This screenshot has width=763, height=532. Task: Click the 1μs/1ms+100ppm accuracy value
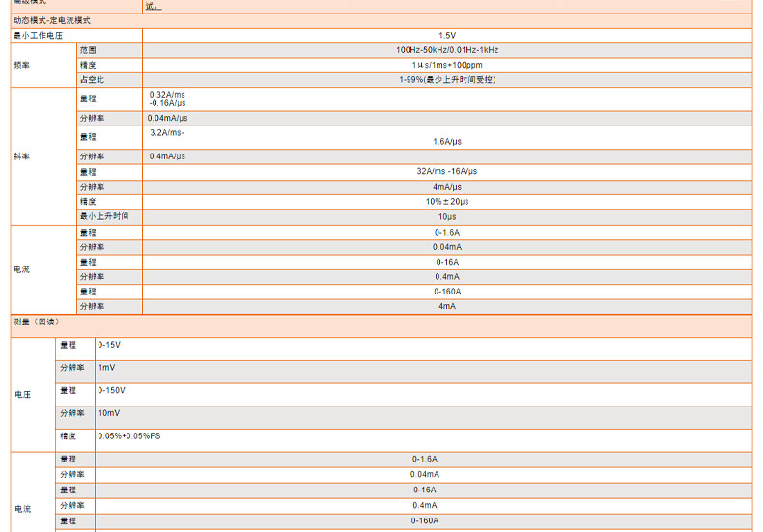446,65
